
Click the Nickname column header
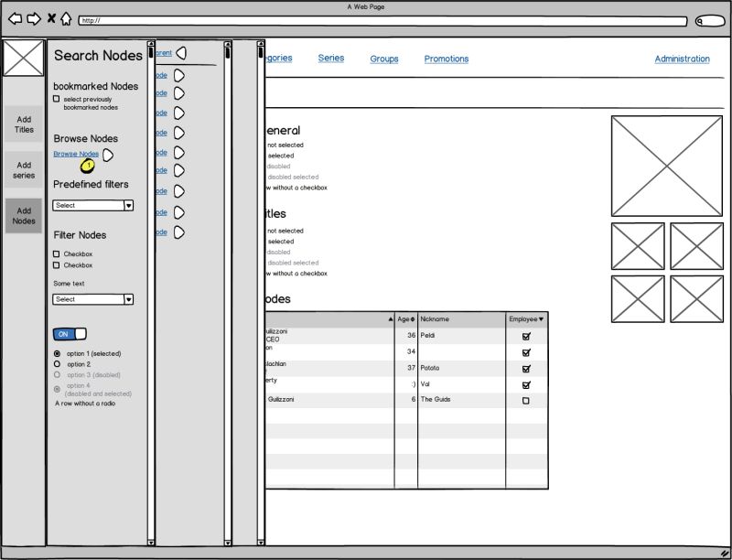point(435,319)
